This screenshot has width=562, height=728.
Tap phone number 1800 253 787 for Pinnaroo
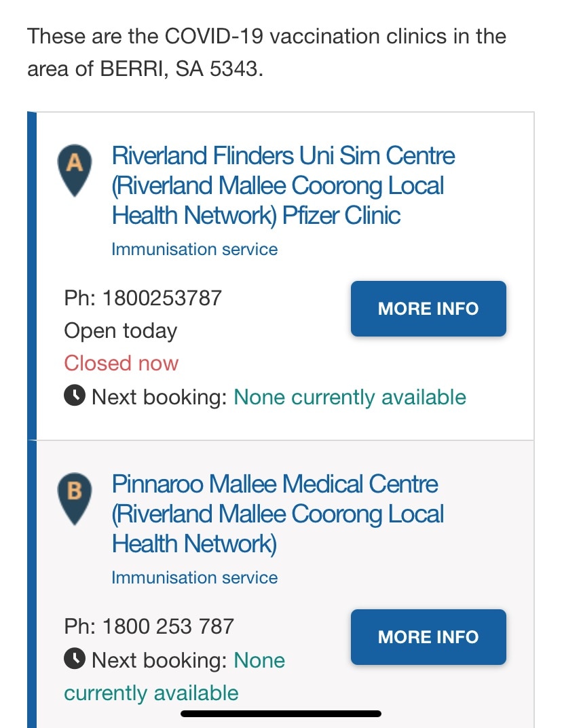(x=168, y=626)
